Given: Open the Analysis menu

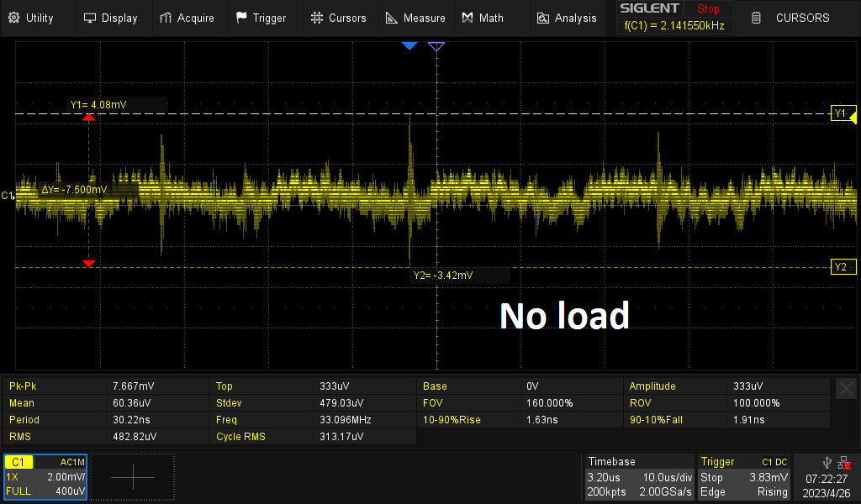Looking at the screenshot, I should pyautogui.click(x=567, y=18).
